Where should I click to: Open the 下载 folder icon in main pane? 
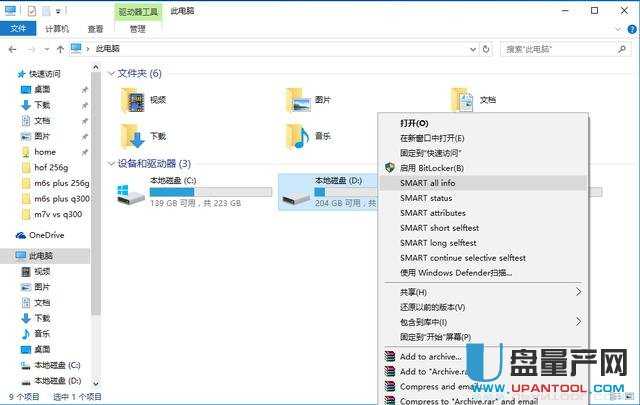(x=132, y=136)
